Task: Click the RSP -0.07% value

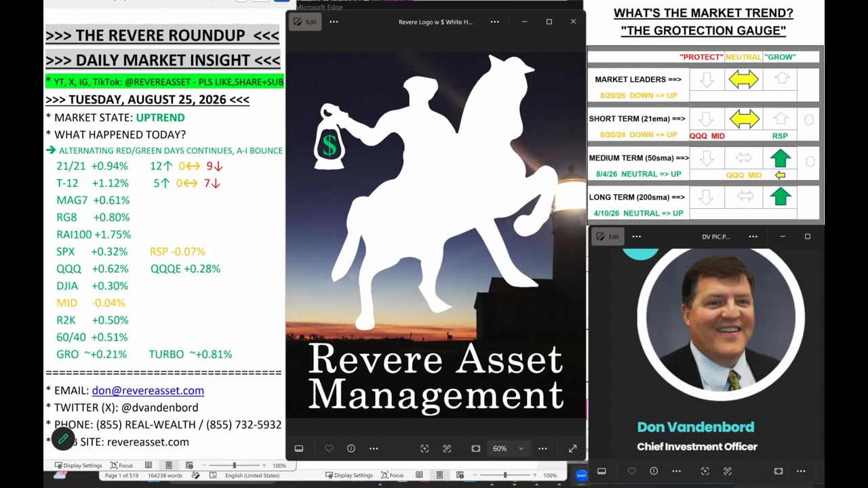Action: click(x=178, y=251)
